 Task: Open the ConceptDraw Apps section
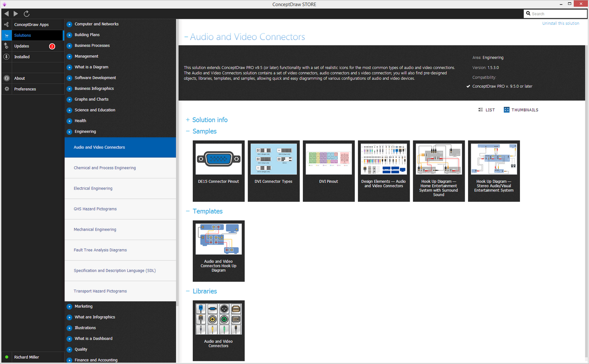32,24
